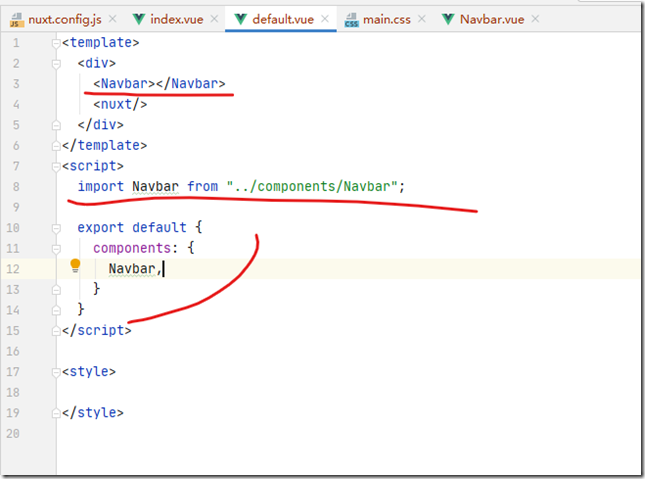Click fold end marker at line 5 </div>
Screen dimensions: 645x479
pos(56,125)
